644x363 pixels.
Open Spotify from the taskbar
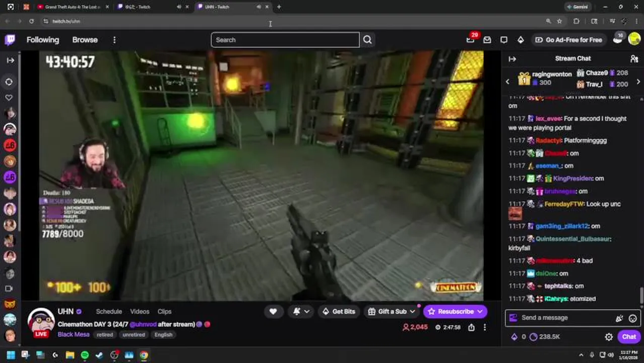click(85, 355)
